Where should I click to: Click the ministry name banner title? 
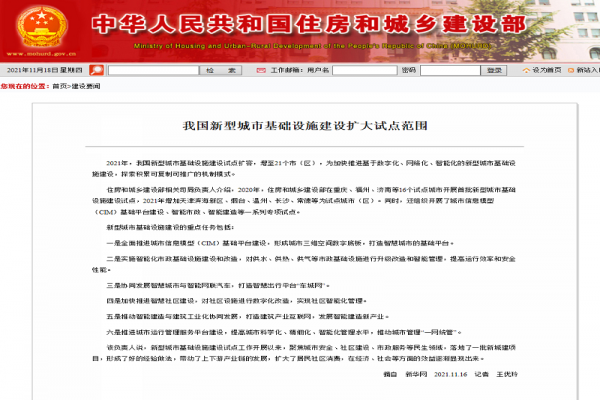[309, 24]
